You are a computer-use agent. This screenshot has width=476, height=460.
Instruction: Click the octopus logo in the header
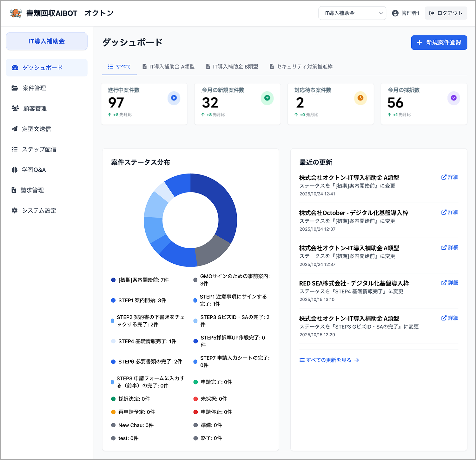tap(16, 13)
